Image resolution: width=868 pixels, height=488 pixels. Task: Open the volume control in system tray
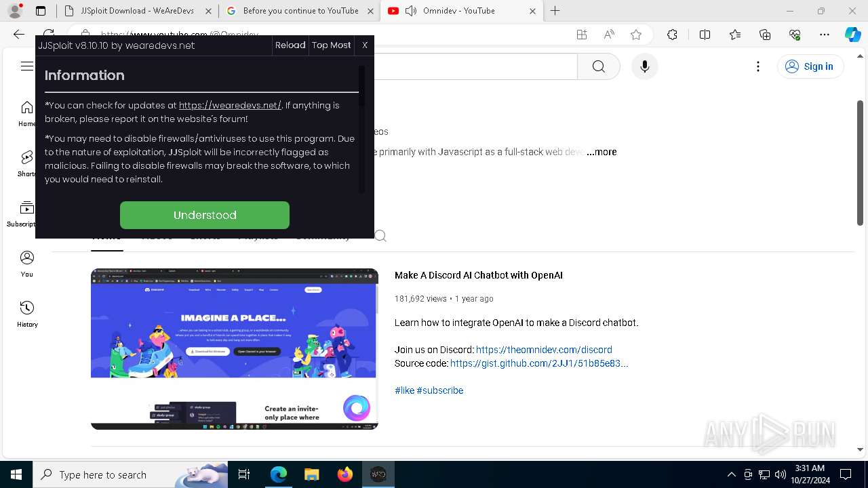tap(781, 474)
